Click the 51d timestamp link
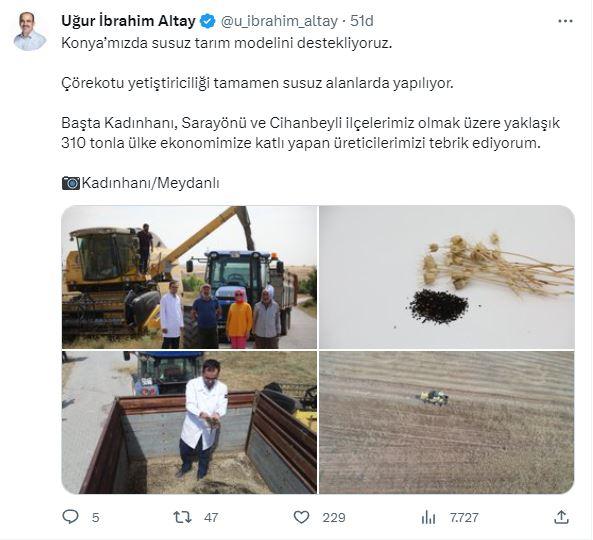The width and height of the screenshot is (593, 540). pos(362,21)
